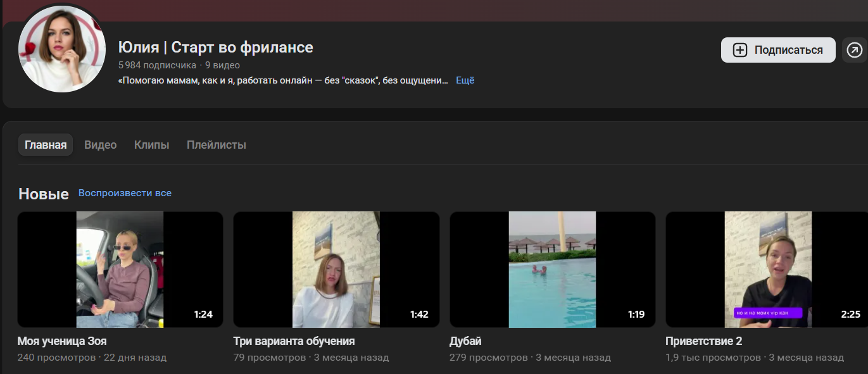The width and height of the screenshot is (868, 374).
Task: Click the share arrow icon next to Подписаться
Action: [855, 50]
